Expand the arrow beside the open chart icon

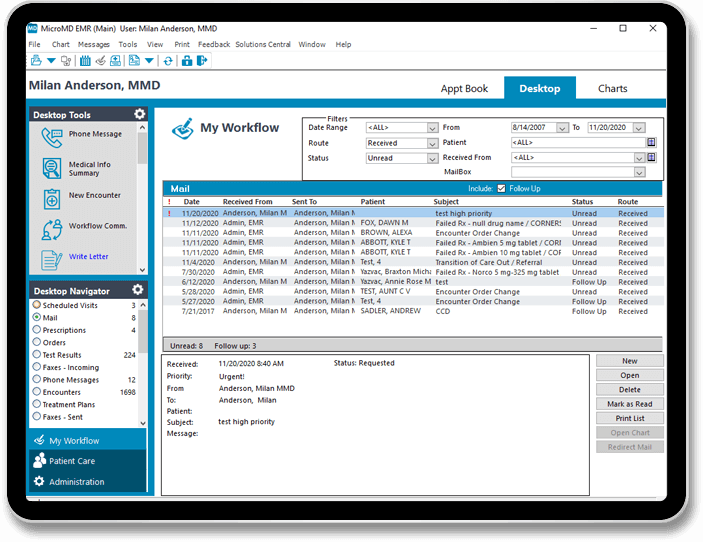51,61
